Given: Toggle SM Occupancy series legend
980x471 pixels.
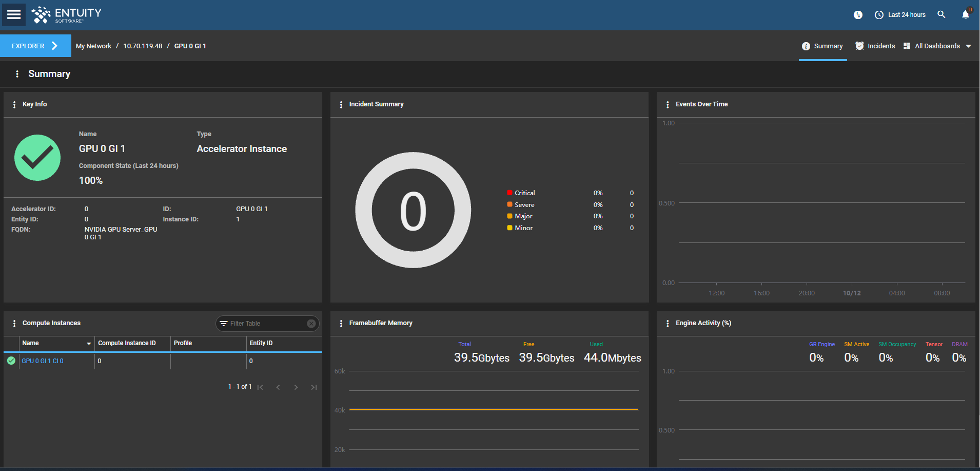Looking at the screenshot, I should (x=897, y=344).
